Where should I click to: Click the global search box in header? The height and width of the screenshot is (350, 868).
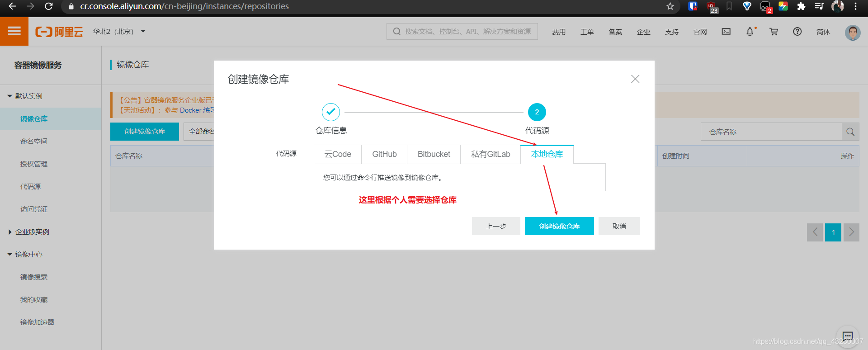point(462,32)
